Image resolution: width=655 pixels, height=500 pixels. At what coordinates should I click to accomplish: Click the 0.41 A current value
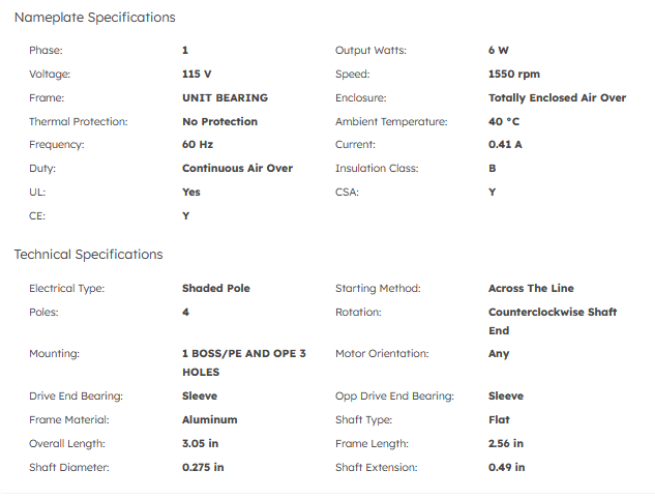click(x=505, y=145)
